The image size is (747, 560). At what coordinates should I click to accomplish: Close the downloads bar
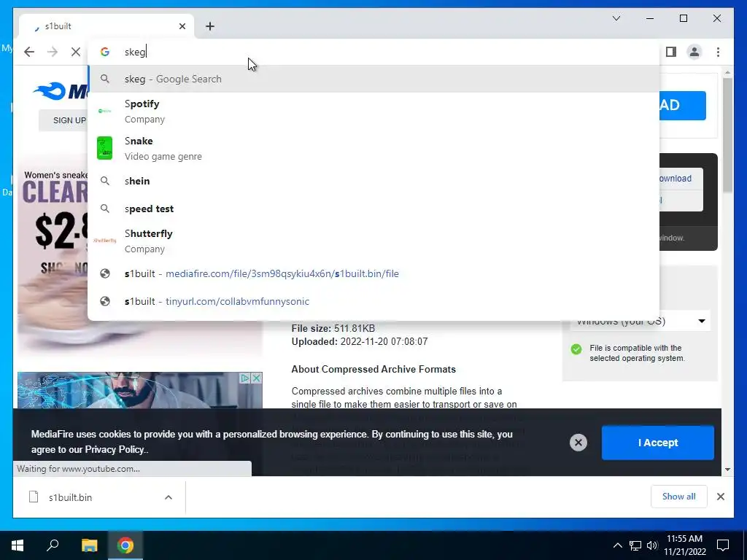click(x=721, y=497)
